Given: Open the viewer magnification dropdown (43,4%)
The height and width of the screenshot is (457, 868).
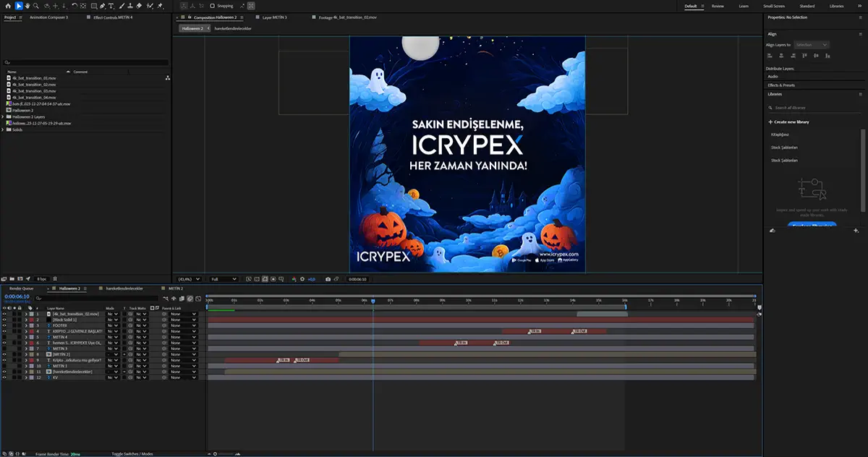Looking at the screenshot, I should pos(190,279).
